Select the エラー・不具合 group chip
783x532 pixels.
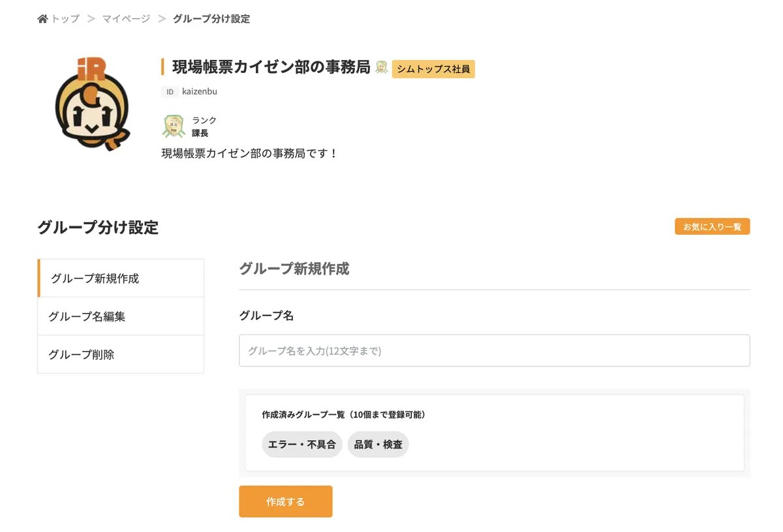(302, 445)
